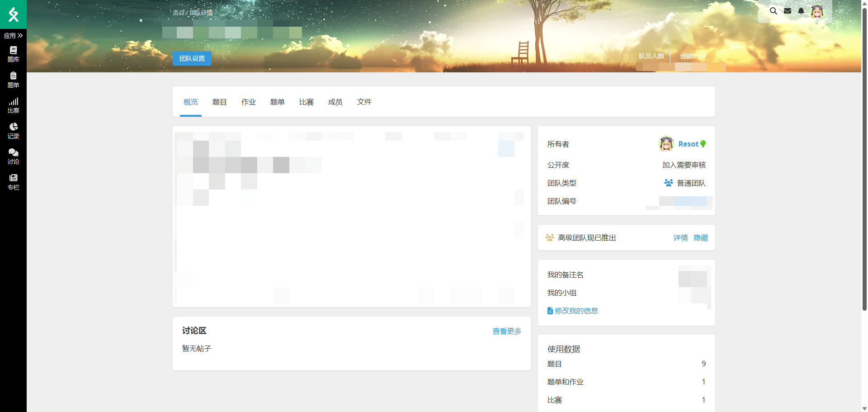Select 比赛 from the sidebar
Image resolution: width=868 pixels, height=412 pixels.
13,105
